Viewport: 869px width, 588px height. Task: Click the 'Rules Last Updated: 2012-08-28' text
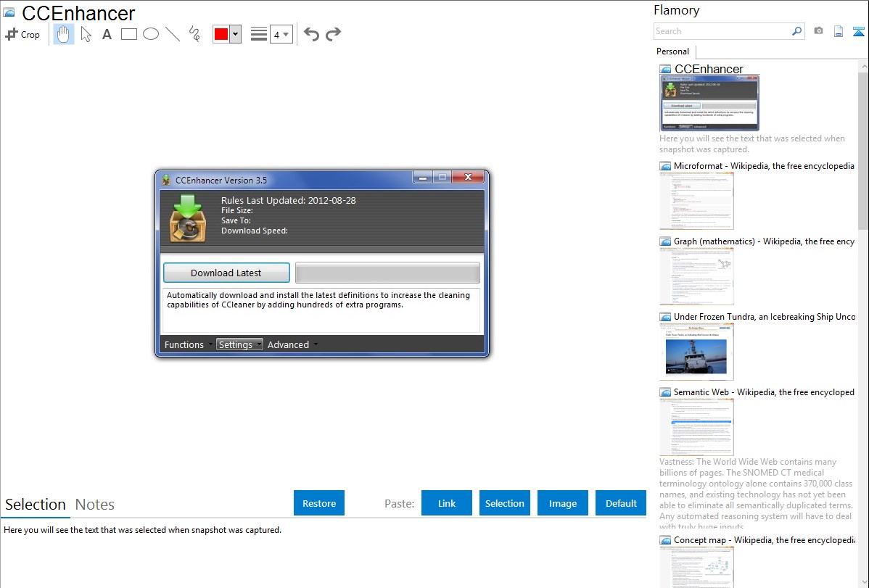[x=288, y=201]
